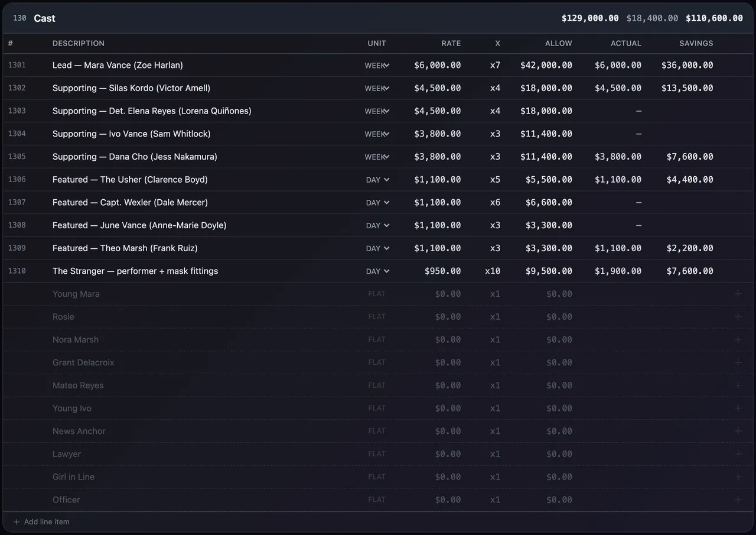
Task: Expand the unit dropdown for Capt. Wexler
Action: tap(377, 203)
